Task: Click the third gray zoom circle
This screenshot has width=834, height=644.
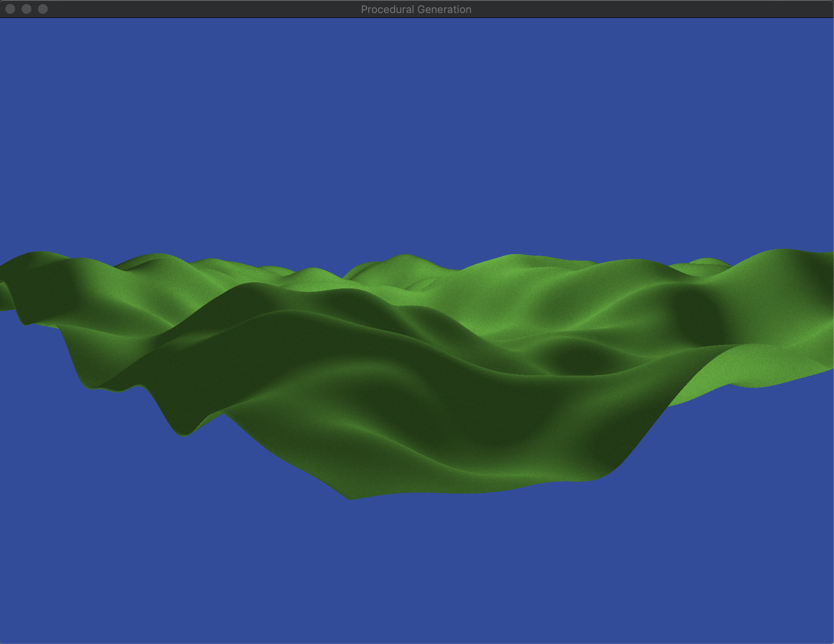Action: (x=42, y=9)
